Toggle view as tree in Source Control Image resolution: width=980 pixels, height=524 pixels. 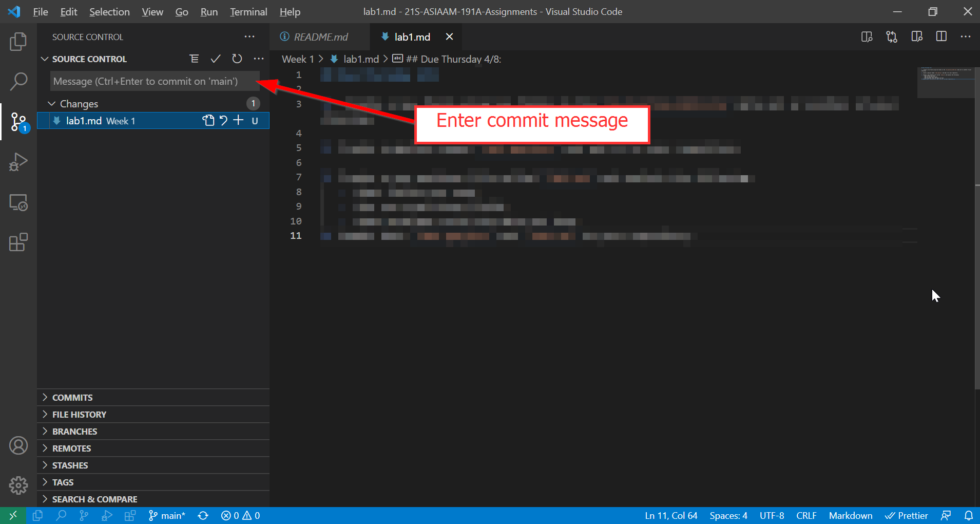point(194,59)
